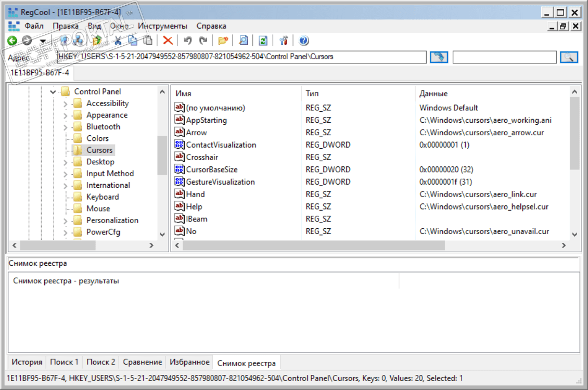This screenshot has width=588, height=390.
Task: Undo the last registry change
Action: [x=187, y=41]
